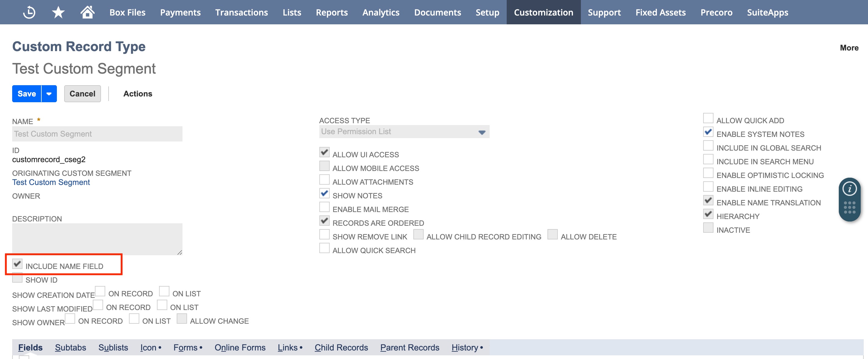The image size is (868, 359).
Task: Click the Cancel button
Action: (82, 94)
